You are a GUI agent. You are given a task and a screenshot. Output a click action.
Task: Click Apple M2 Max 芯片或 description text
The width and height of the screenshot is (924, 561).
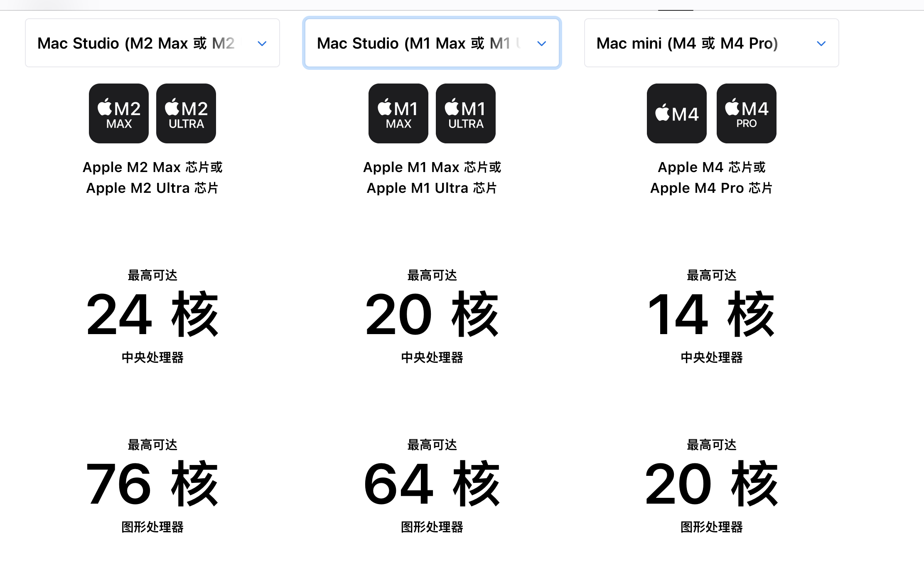click(152, 167)
